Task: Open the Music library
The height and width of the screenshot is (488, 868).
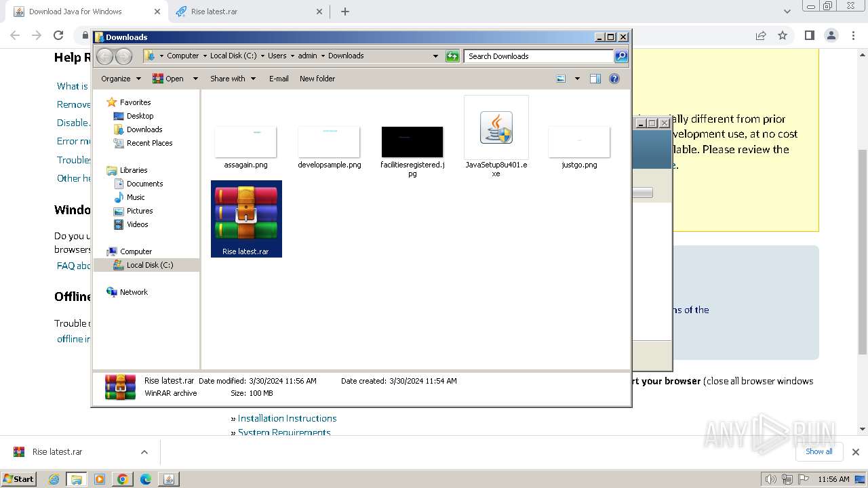Action: (x=136, y=197)
